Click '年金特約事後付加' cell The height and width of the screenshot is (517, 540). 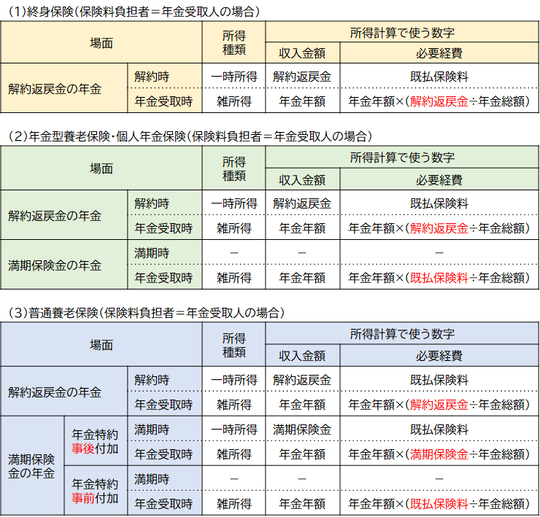pyautogui.click(x=95, y=442)
